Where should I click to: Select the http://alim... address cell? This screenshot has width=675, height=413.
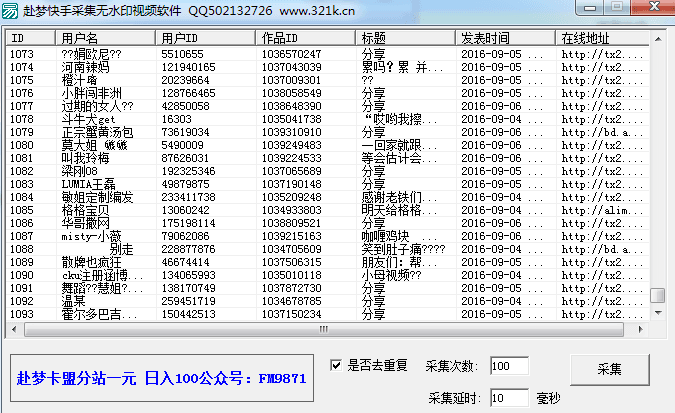[602, 210]
